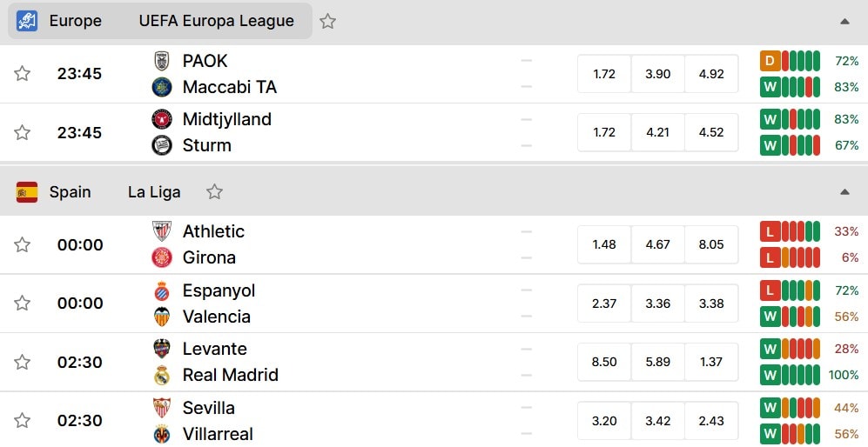The width and height of the screenshot is (868, 447).
Task: Favorite the PAOK vs Maccabi TA match
Action: pos(22,74)
